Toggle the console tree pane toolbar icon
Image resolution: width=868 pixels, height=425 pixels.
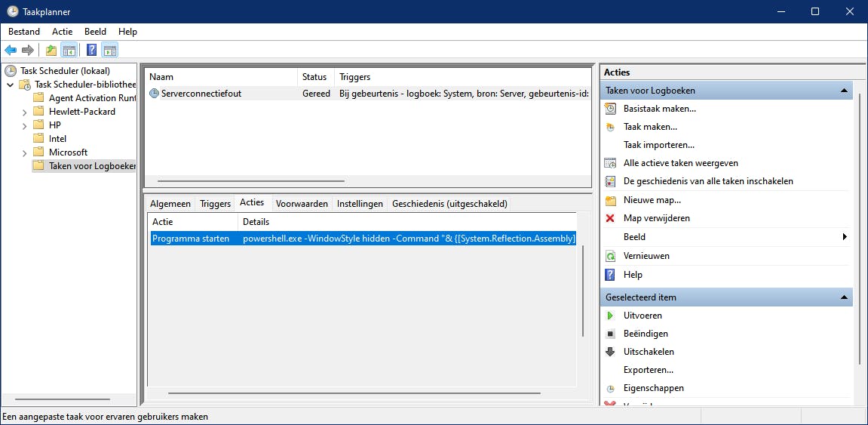point(69,51)
